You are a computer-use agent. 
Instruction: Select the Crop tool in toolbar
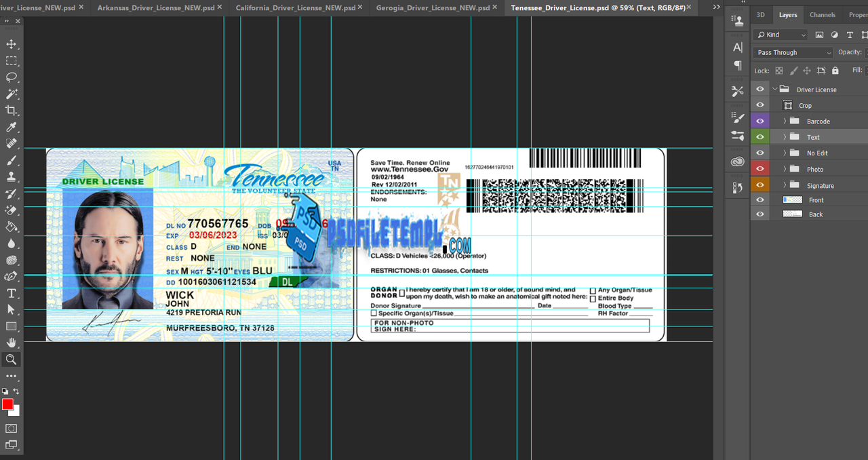coord(12,111)
